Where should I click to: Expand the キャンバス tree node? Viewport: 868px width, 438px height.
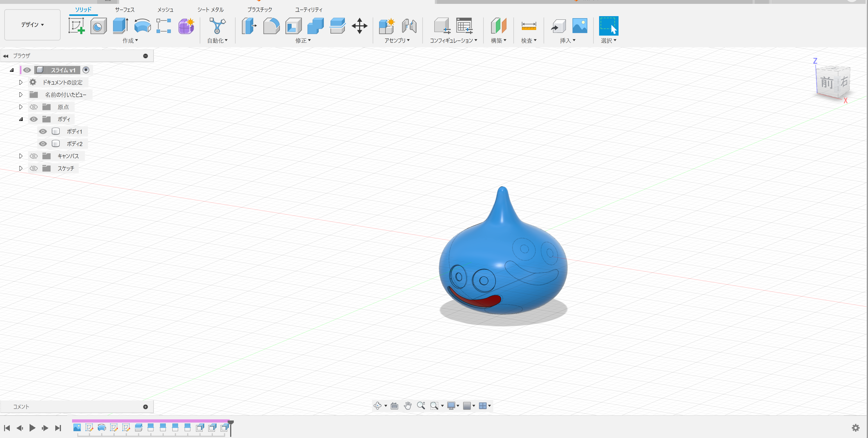point(21,156)
